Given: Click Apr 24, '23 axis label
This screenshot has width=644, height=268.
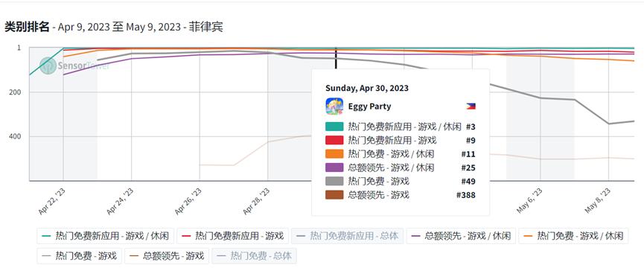Looking at the screenshot, I should [120, 202].
